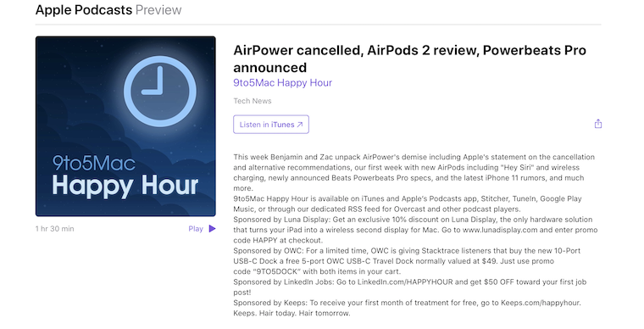Image resolution: width=644 pixels, height=329 pixels.
Task: Click the purple Play triangle icon
Action: [x=213, y=228]
